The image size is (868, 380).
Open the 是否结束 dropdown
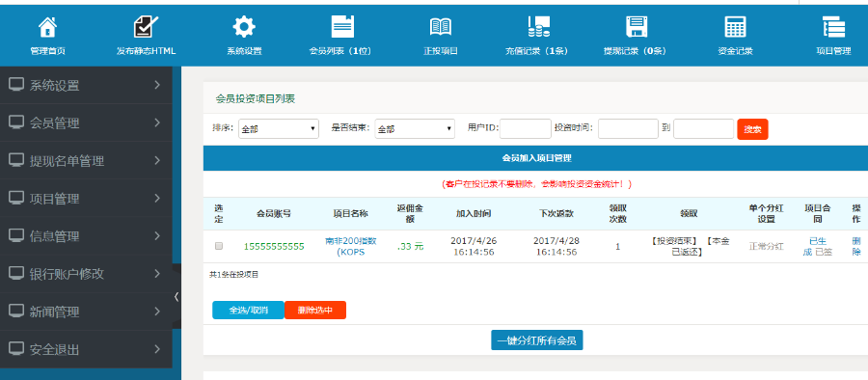[415, 129]
